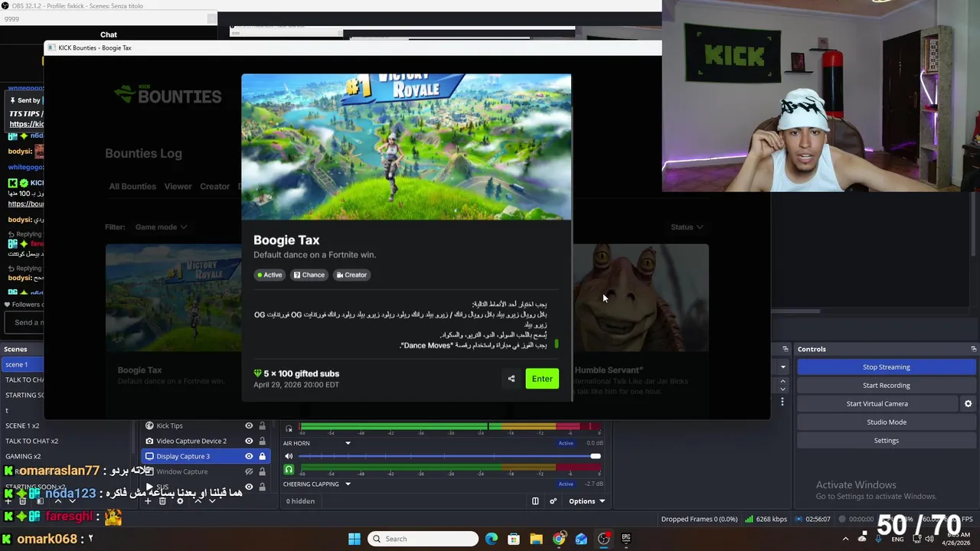Move selected source up
This screenshot has height=551, width=980.
(x=198, y=501)
